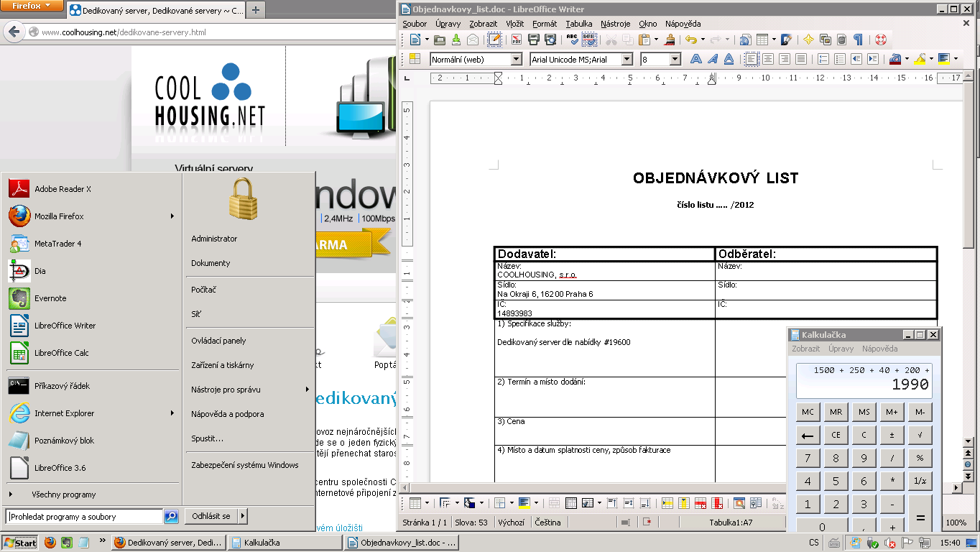
Task: Click the Open folder icon in Writer toolbar
Action: pos(439,40)
